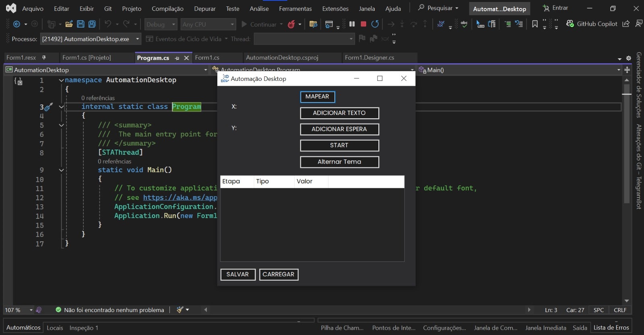Collapse the namespace AutomationDesktop code block
The width and height of the screenshot is (644, 335).
click(61, 80)
